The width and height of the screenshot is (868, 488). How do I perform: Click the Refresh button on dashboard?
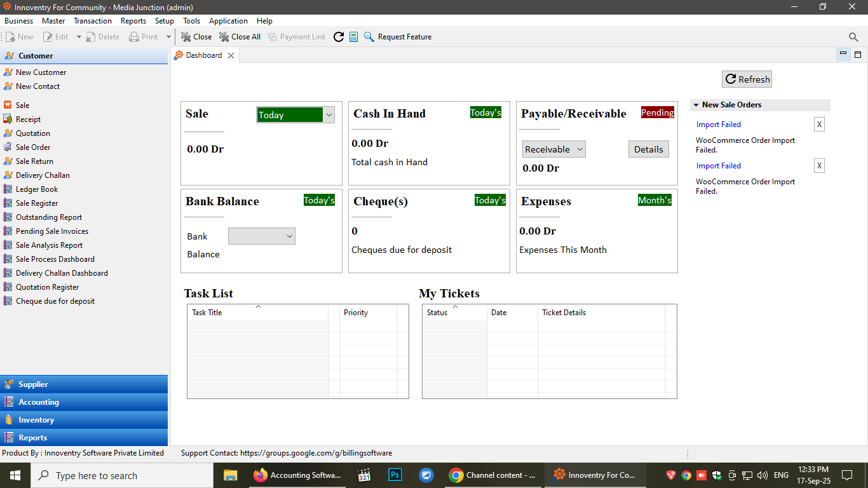[x=747, y=79]
